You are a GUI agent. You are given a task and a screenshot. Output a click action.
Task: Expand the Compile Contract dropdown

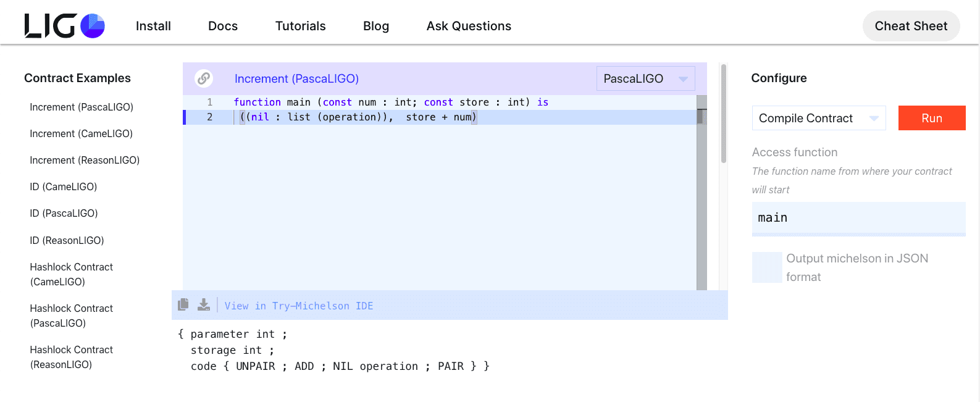[x=818, y=118]
